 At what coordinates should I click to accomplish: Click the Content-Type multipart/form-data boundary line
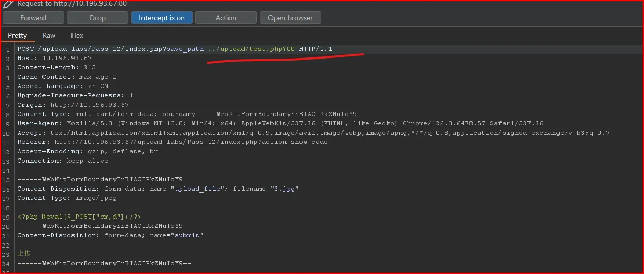click(x=187, y=114)
